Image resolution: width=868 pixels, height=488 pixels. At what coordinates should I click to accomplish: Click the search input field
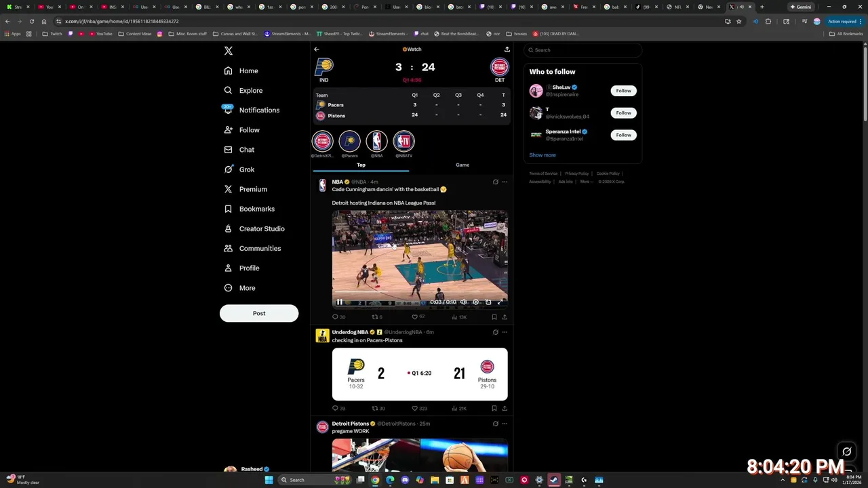583,50
